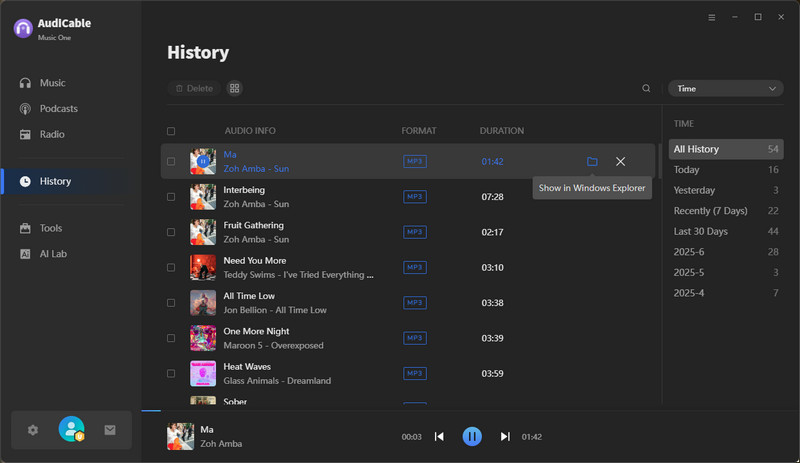Screen dimensions: 800x463
Task: Toggle select-all checkbox in header
Action: click(x=171, y=131)
